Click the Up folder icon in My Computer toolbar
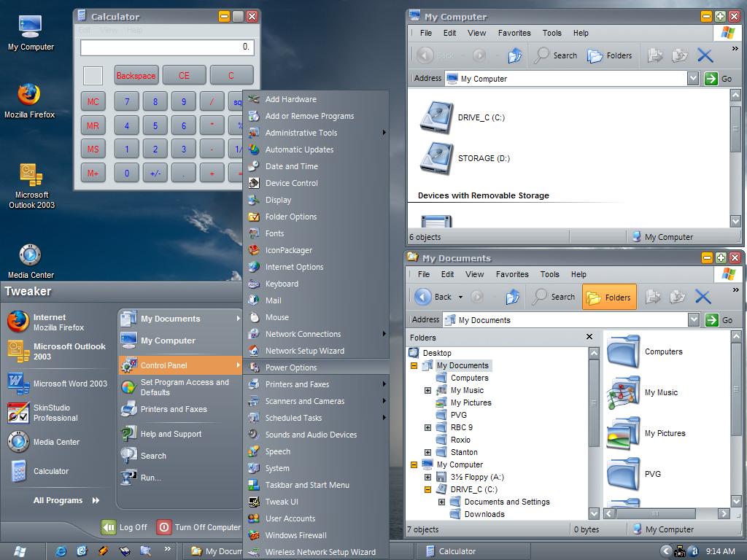This screenshot has height=560, width=747. (515, 55)
